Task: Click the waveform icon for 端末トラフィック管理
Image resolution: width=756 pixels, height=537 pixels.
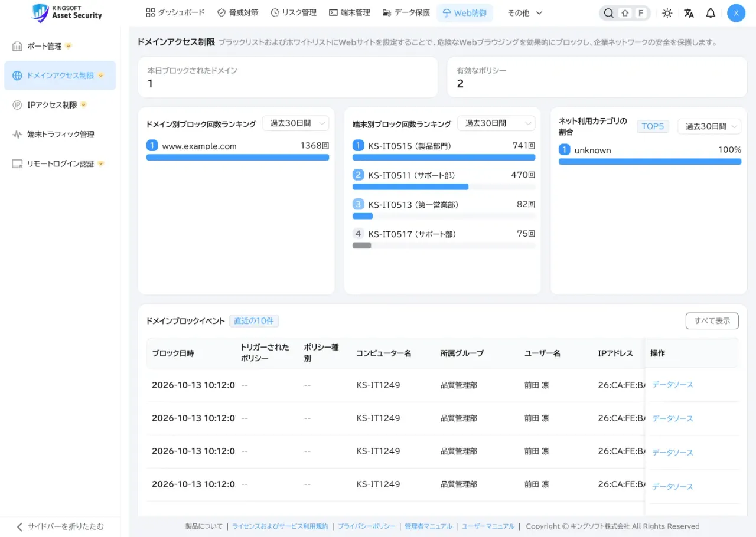Action: click(17, 135)
